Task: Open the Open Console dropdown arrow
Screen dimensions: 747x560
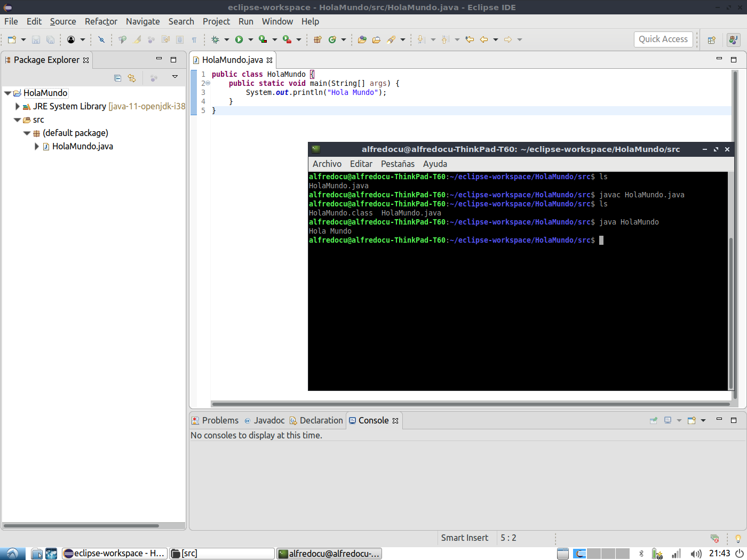Action: click(703, 420)
